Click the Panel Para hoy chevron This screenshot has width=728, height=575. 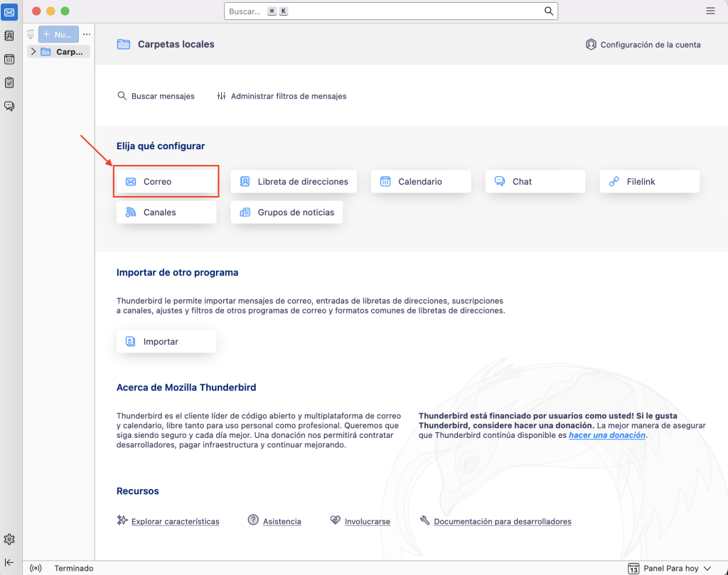[707, 569]
